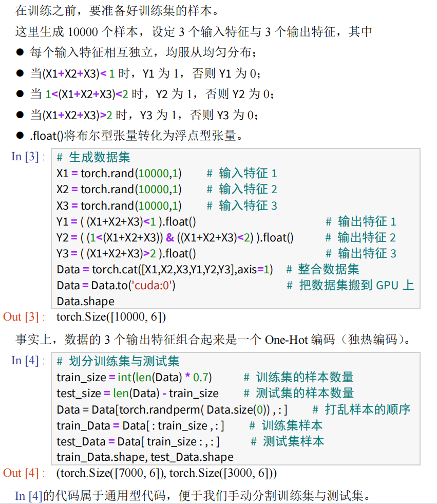Click the code "train_Data.shape, test_Data.shape"

[x=145, y=457]
